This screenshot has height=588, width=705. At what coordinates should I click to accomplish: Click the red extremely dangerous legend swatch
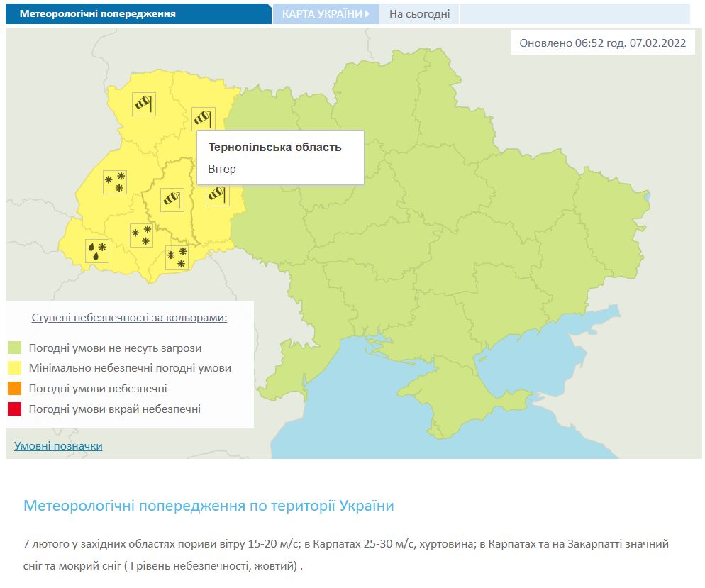14,409
